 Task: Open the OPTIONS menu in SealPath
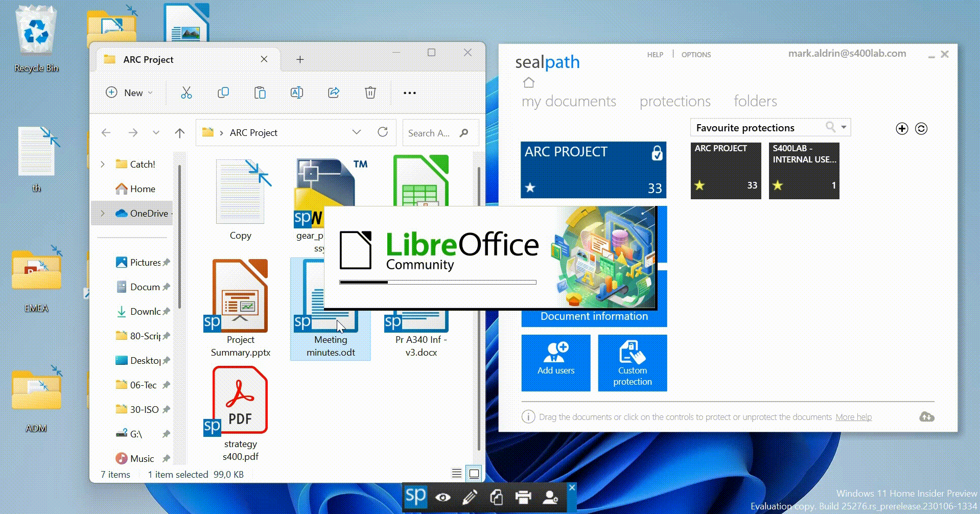[x=696, y=55]
